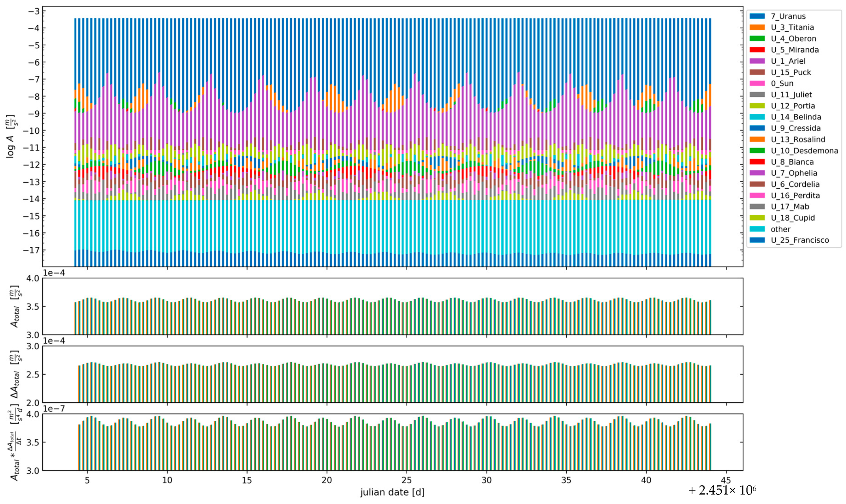The image size is (846, 504).
Task: Click the '40' x-axis tick label
Action: point(647,480)
